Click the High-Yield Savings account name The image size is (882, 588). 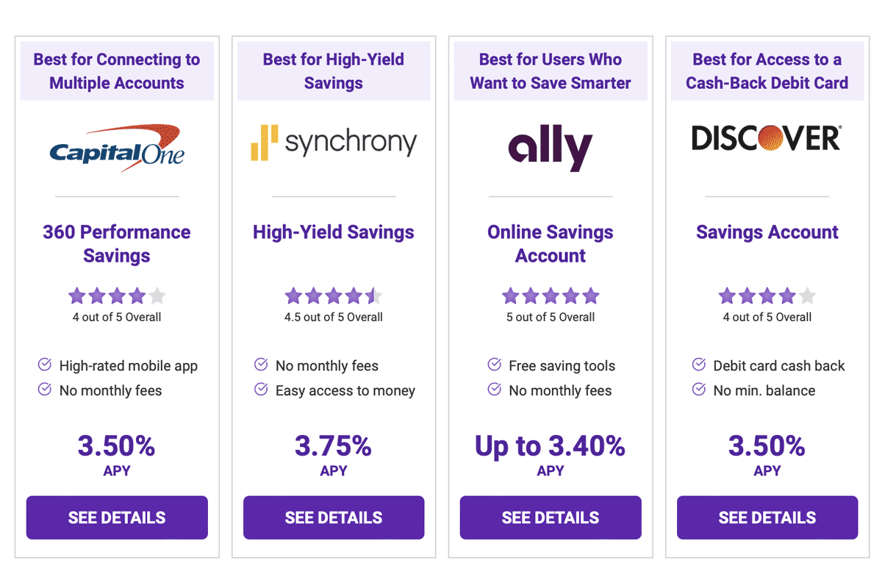click(x=333, y=232)
